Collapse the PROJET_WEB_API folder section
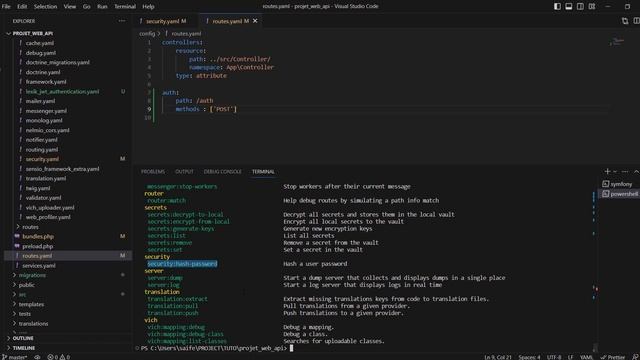This screenshot has width=640, height=360. 33,33
